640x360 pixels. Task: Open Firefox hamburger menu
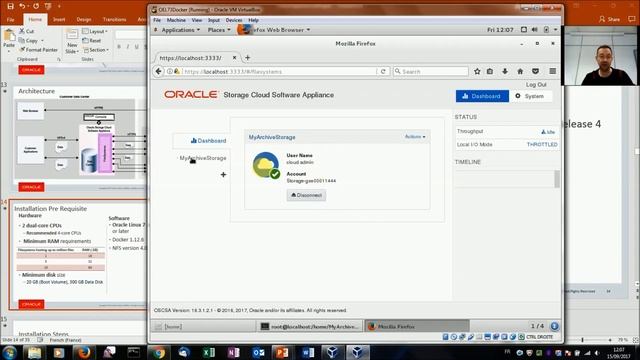tap(552, 71)
